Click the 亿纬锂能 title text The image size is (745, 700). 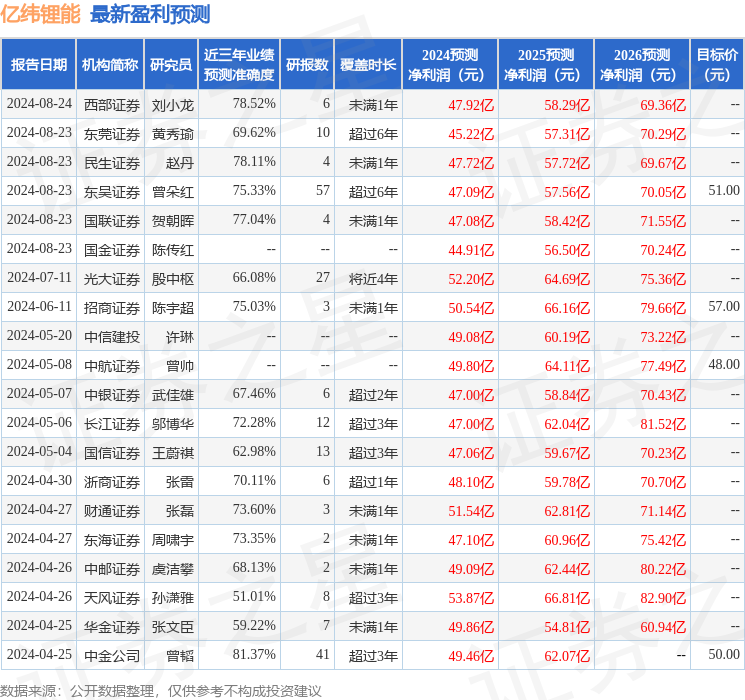point(40,14)
